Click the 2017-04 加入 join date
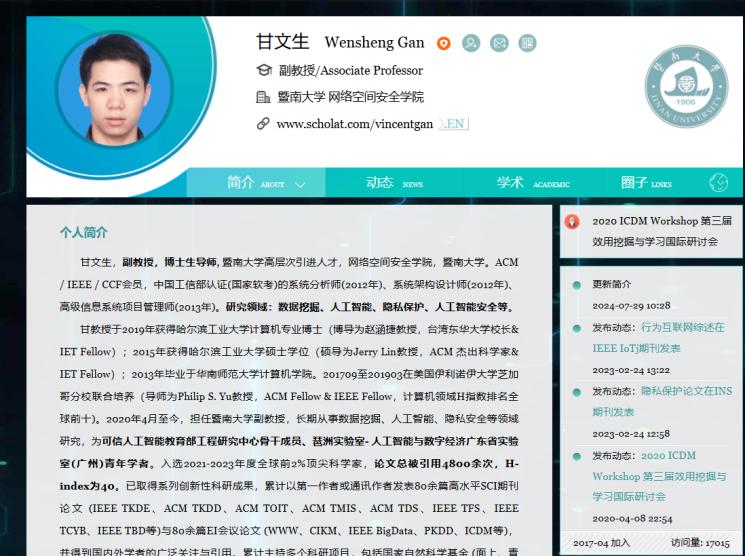The image size is (745, 556). [601, 543]
